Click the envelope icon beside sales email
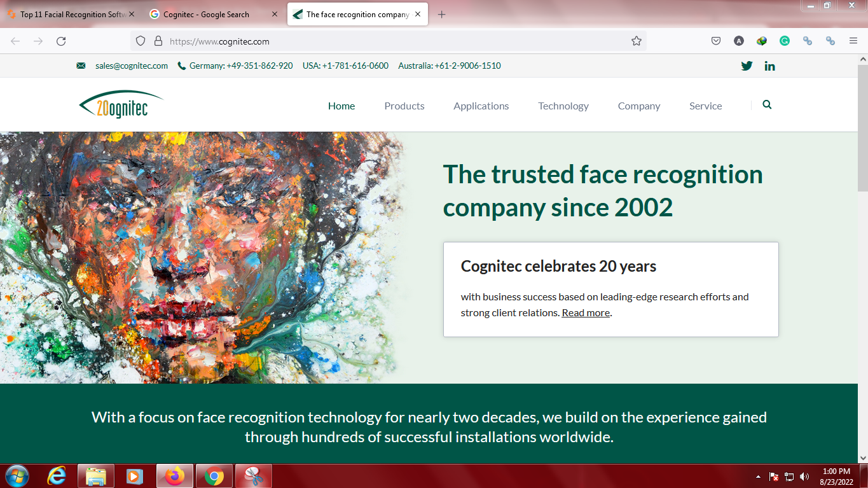 coord(81,66)
